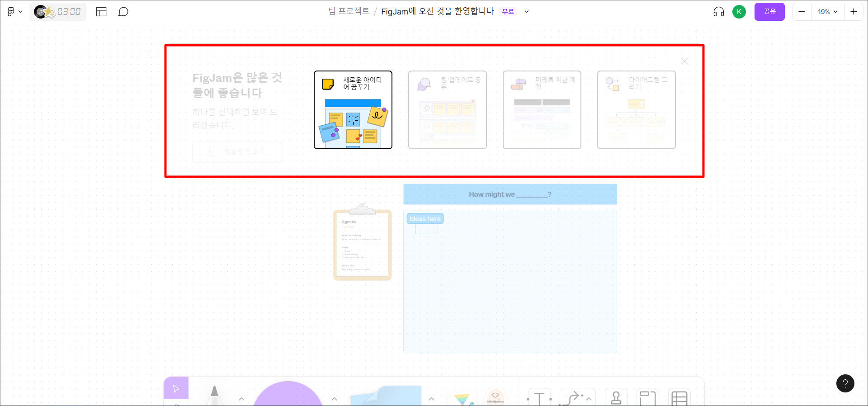Choose the 다이어그램 그리기 card
The width and height of the screenshot is (868, 406).
(x=637, y=110)
